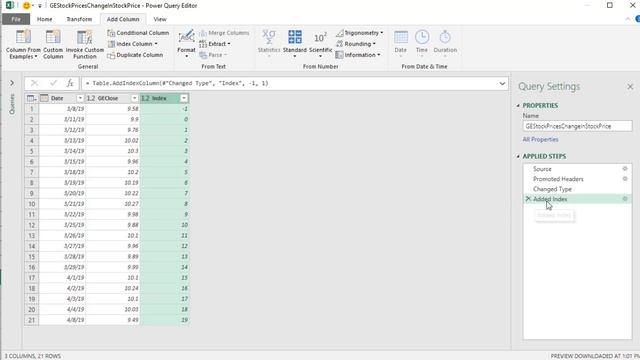Screen dimensions: 640x360
Task: Confirm formula with checkmark icon
Action: 53,83
